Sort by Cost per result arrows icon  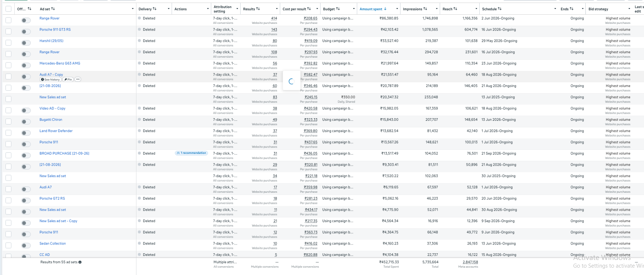[309, 9]
